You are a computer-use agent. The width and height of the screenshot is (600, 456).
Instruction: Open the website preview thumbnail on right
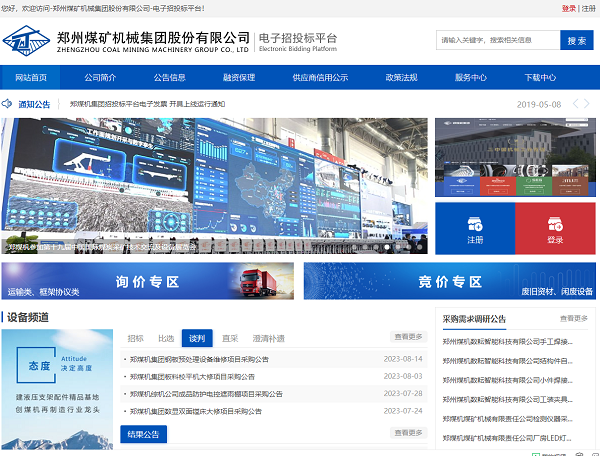tap(515, 157)
